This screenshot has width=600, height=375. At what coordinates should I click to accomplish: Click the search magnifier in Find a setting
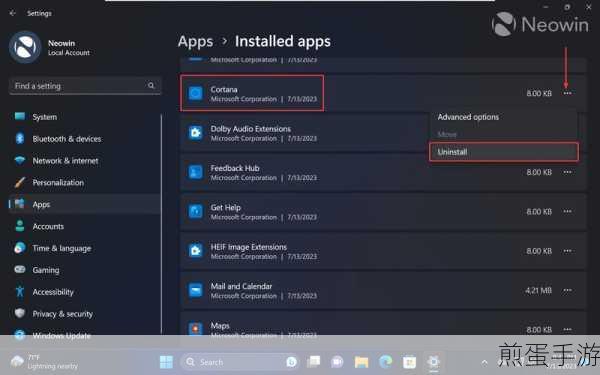point(151,85)
